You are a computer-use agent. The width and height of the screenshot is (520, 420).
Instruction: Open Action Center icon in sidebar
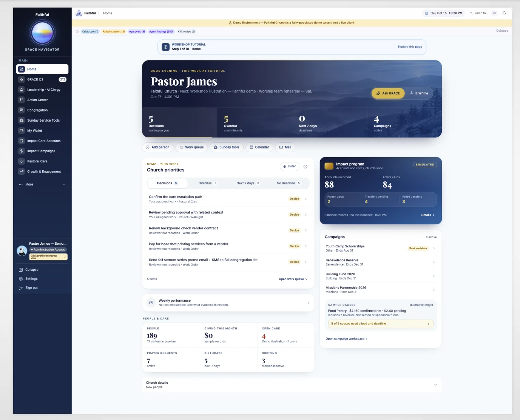(22, 100)
